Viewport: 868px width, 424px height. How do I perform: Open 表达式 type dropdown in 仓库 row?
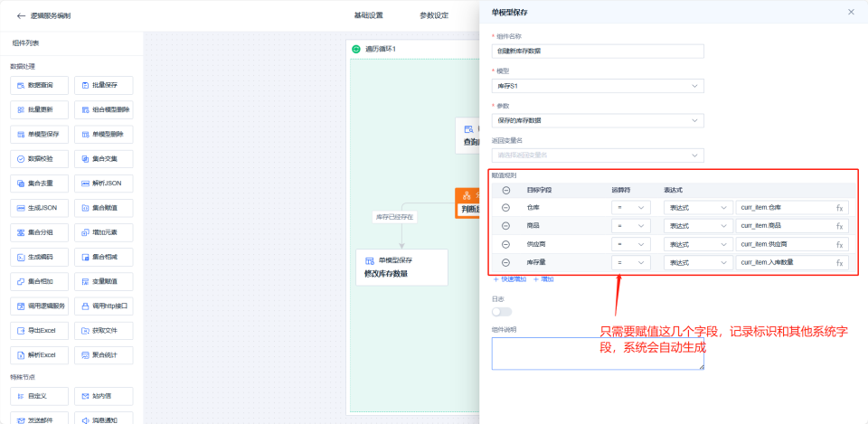click(698, 208)
